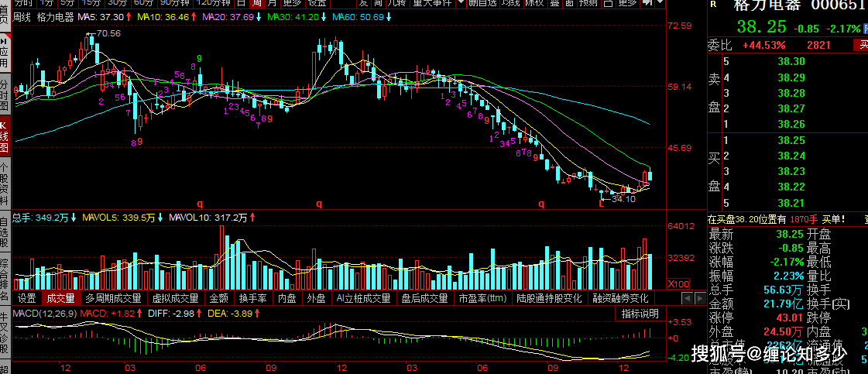Select the 换手率 turnover rate tab
The width and height of the screenshot is (868, 374).
[252, 297]
